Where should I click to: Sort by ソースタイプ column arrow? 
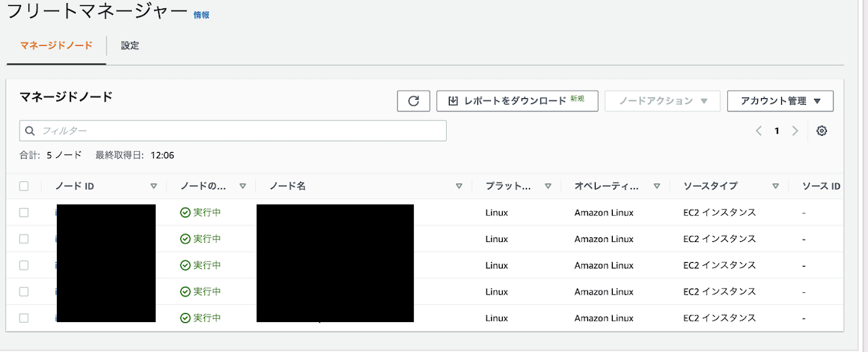pos(775,186)
